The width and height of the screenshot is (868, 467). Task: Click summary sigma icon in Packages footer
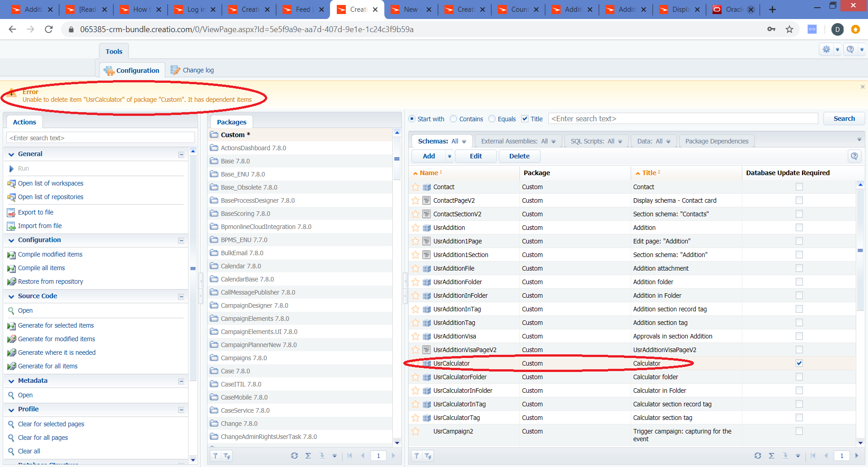(x=308, y=456)
